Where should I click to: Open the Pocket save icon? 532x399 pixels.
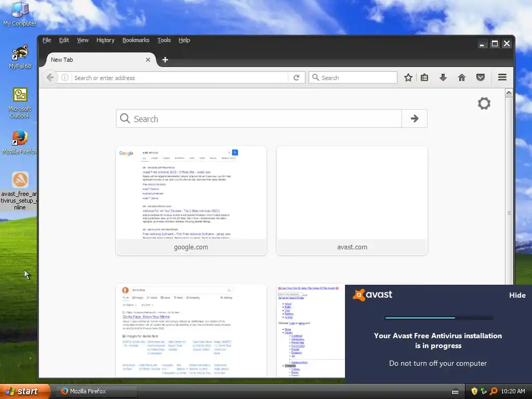[x=481, y=78]
